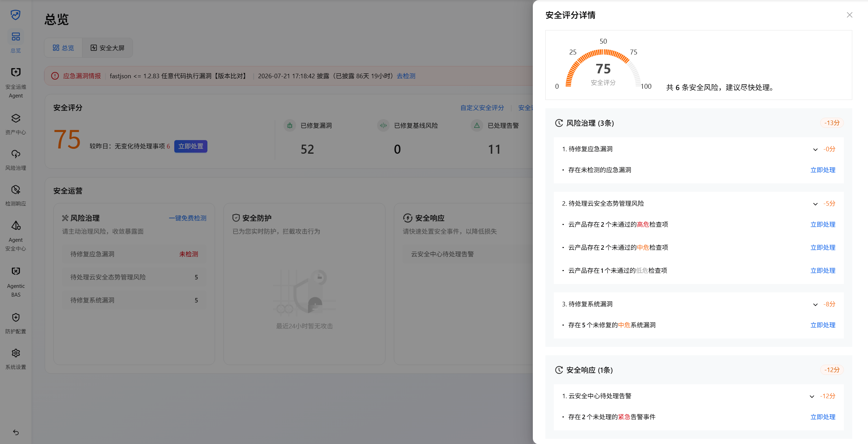Click the triangle icon next to 已处理告警
The image size is (868, 444).
pyautogui.click(x=477, y=125)
